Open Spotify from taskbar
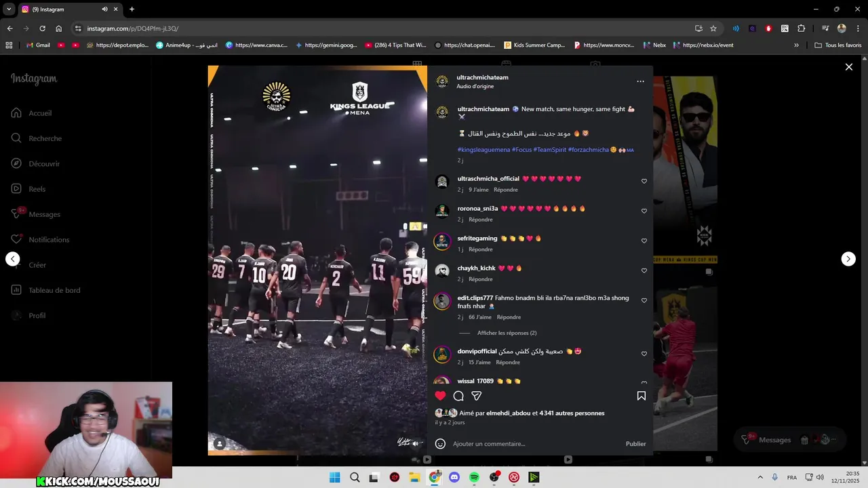 tap(474, 477)
